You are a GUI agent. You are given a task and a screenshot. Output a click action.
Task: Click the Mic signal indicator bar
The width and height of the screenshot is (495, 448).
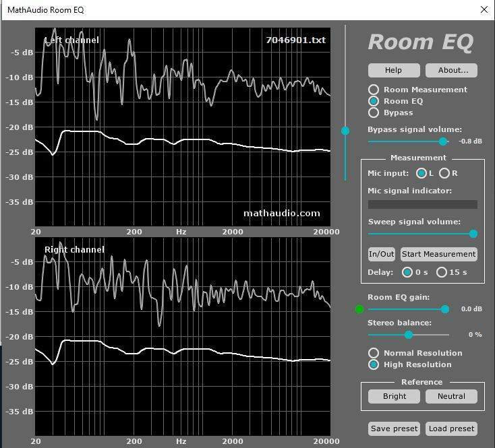tap(423, 205)
